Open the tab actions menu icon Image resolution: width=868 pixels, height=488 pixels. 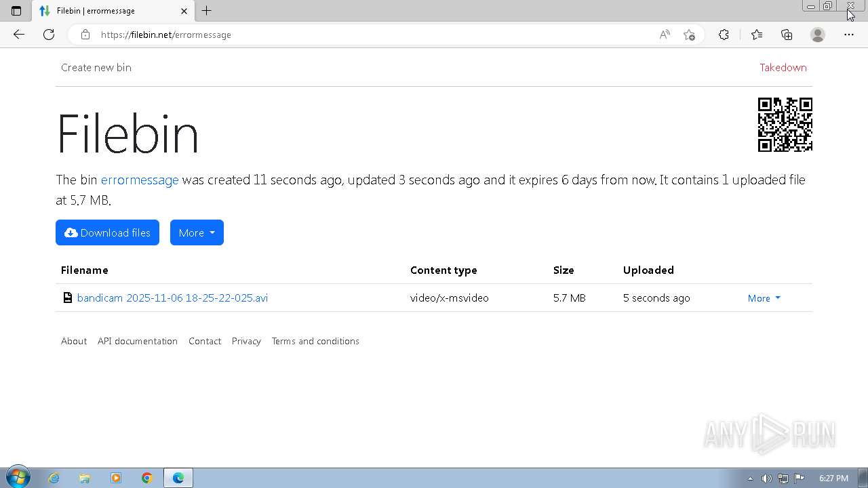tap(16, 11)
